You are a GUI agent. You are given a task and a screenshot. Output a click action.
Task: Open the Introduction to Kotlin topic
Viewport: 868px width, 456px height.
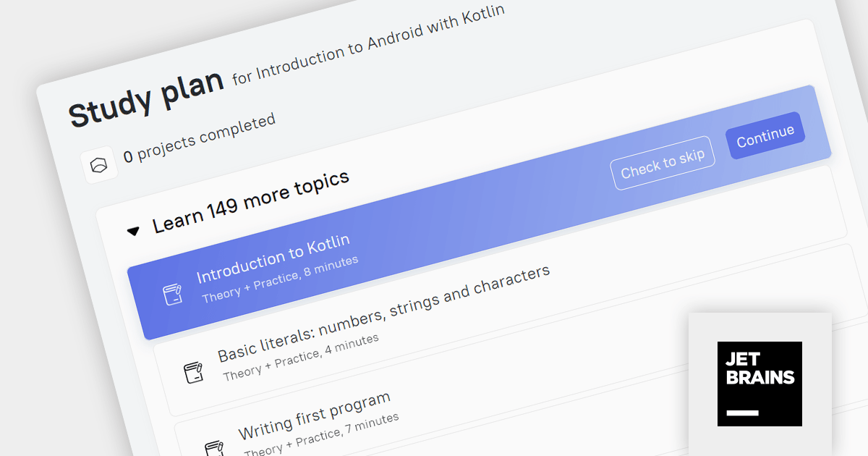[273, 258]
